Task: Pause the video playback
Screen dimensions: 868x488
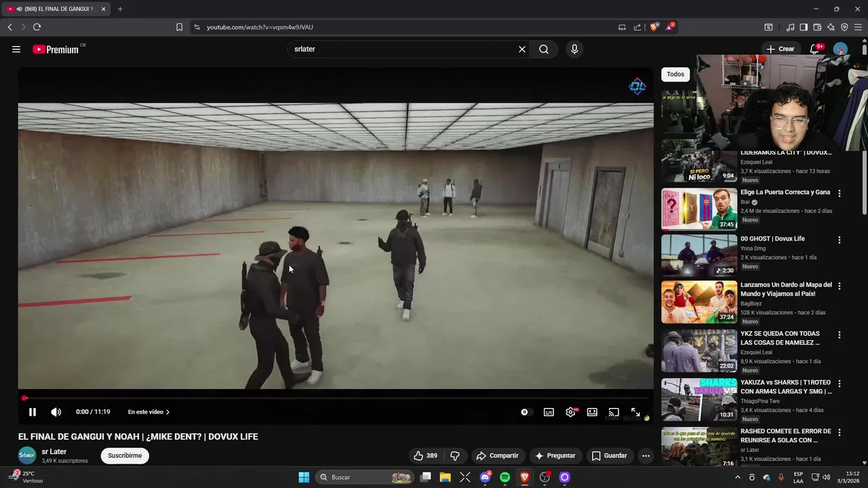Action: click(x=32, y=412)
